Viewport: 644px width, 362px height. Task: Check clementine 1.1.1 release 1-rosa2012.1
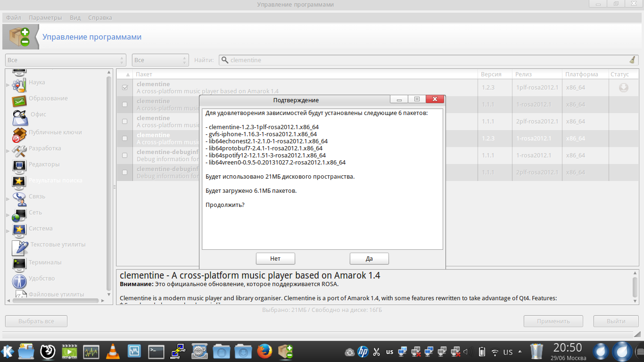[x=125, y=104]
